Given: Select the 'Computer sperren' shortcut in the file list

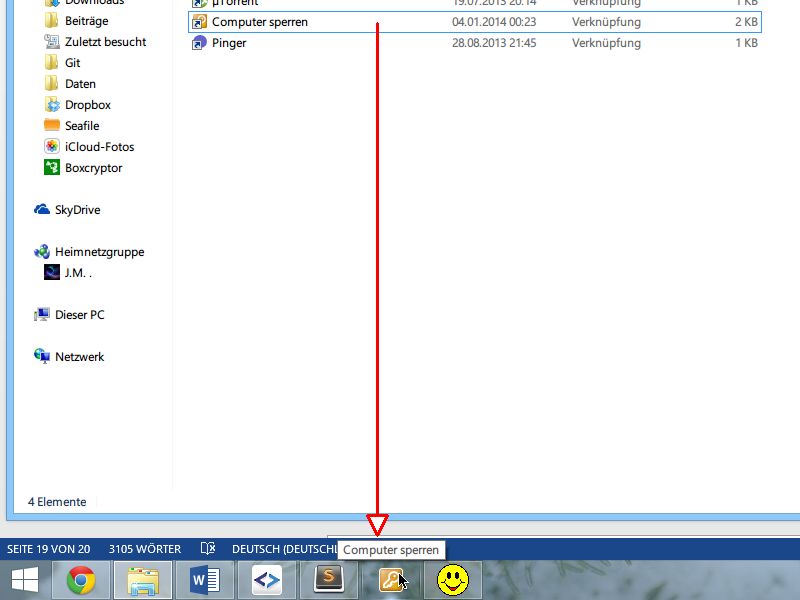Looking at the screenshot, I should click(x=474, y=22).
